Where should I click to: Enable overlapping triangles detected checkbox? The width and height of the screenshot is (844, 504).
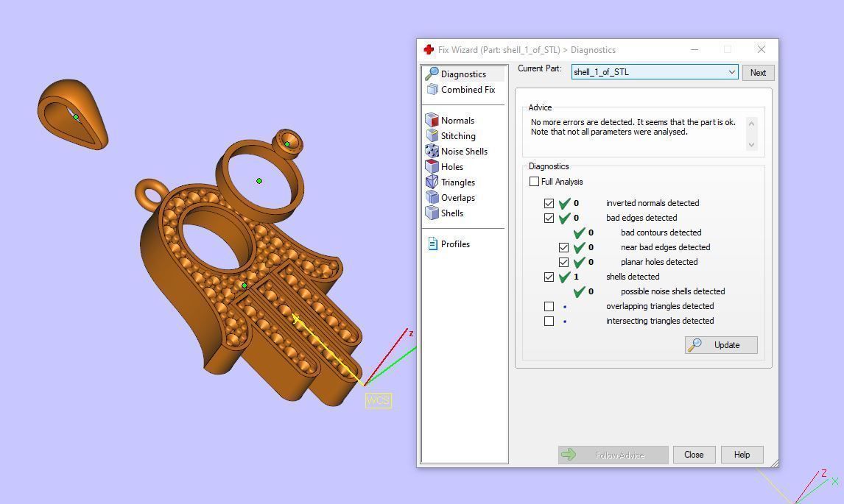(x=549, y=307)
